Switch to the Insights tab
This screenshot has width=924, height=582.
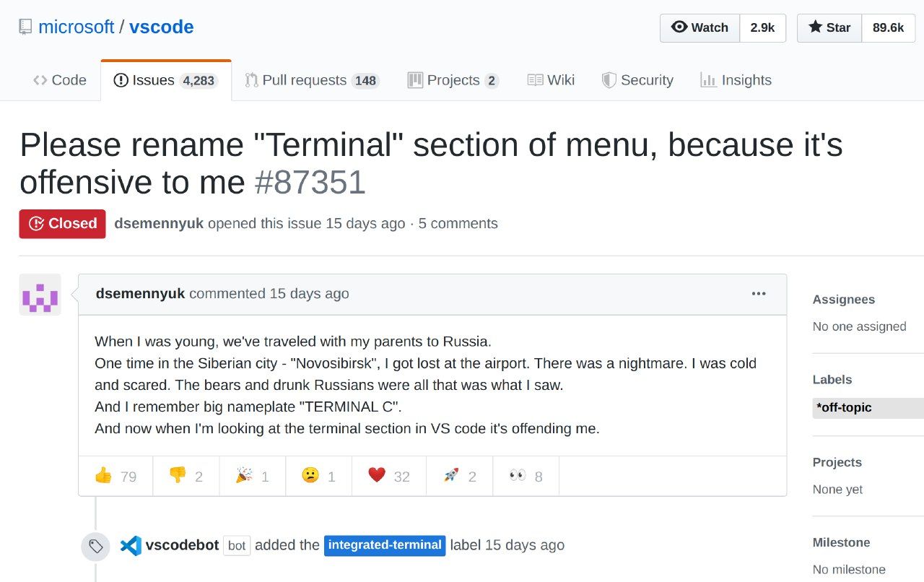pyautogui.click(x=736, y=80)
